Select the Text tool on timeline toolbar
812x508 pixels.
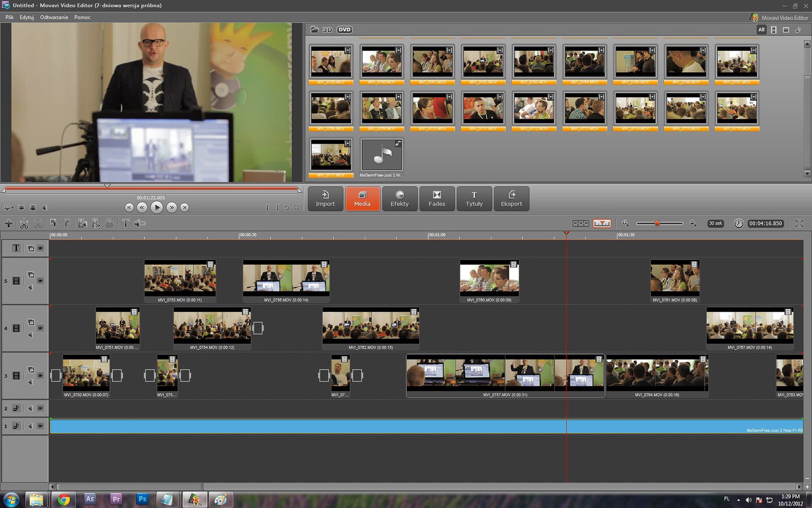pyautogui.click(x=126, y=223)
